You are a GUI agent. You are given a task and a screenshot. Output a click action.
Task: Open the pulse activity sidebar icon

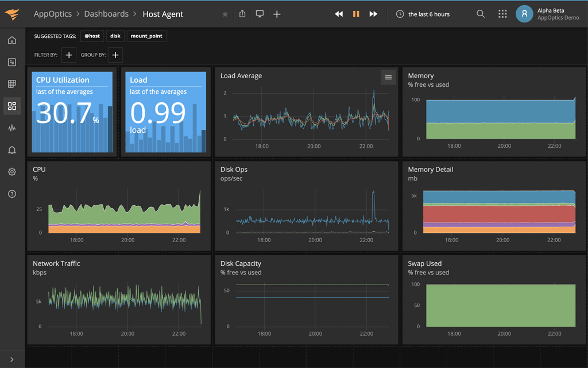[12, 128]
